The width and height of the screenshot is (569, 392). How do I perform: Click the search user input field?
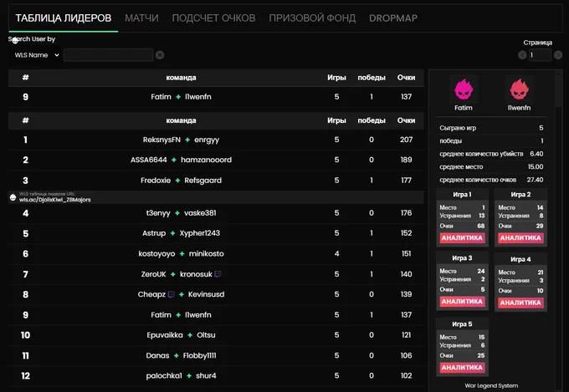pyautogui.click(x=108, y=55)
